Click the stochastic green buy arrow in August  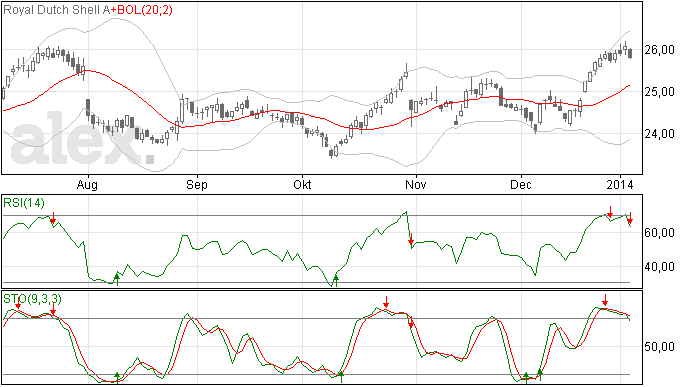(x=117, y=378)
